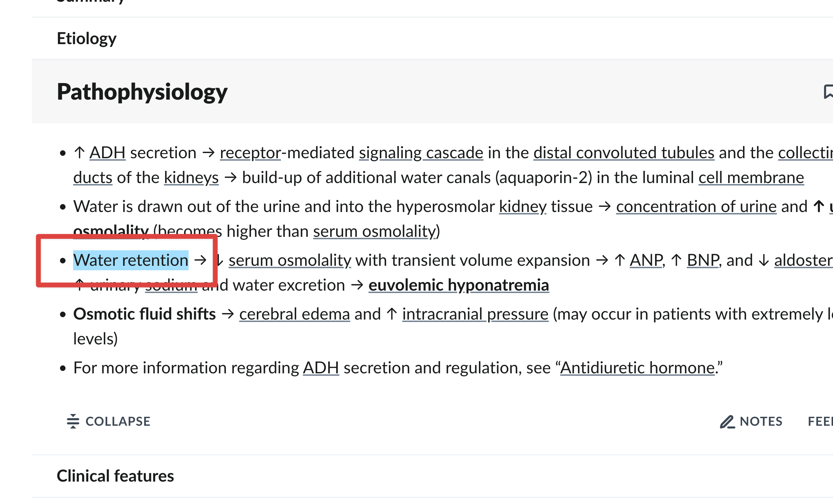Click the highlighted Water retention text
Image resolution: width=833 pixels, height=504 pixels.
[131, 260]
